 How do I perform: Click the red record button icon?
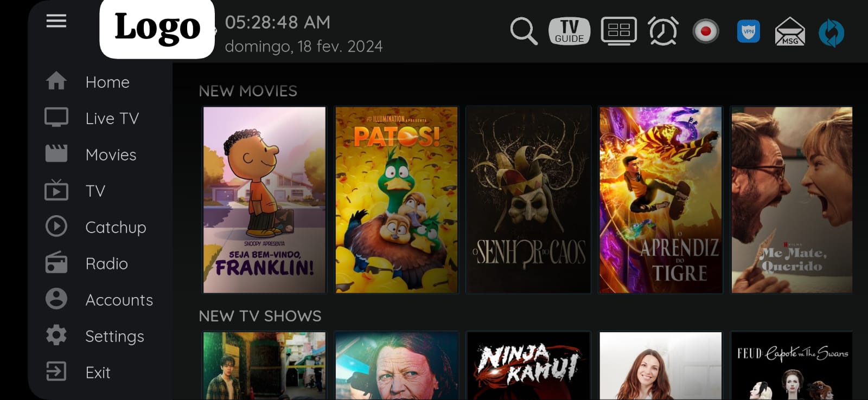706,31
